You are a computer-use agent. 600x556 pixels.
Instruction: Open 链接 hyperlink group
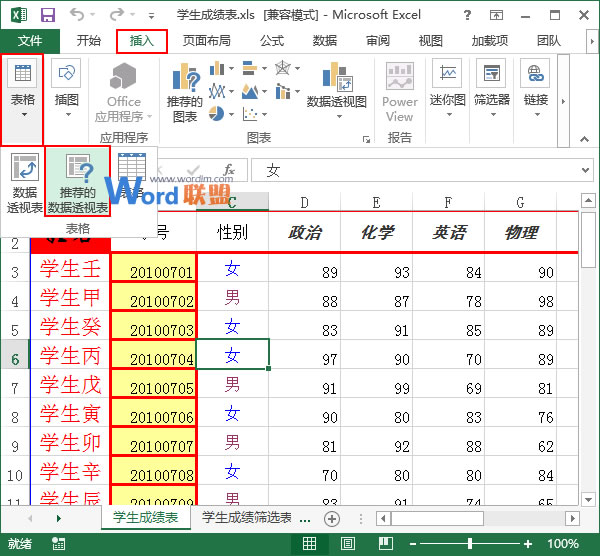pos(536,88)
